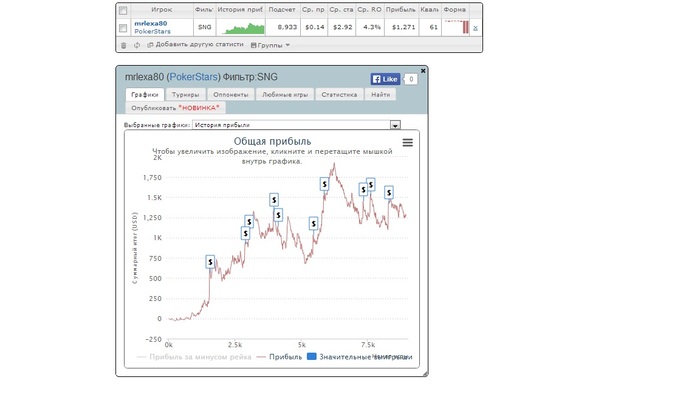Toggle the select-all checkbox in table header

pos(123,10)
